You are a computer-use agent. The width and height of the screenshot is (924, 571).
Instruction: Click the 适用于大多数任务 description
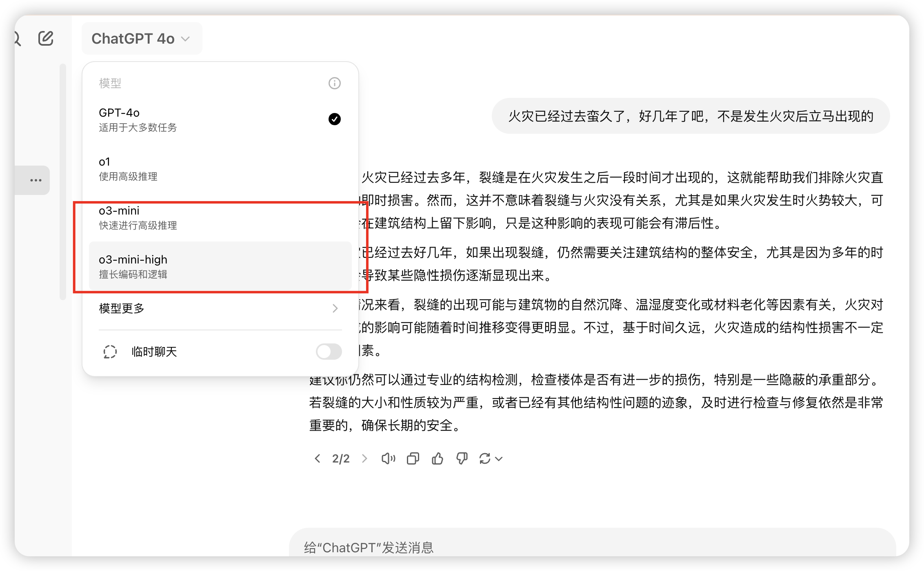pyautogui.click(x=138, y=128)
